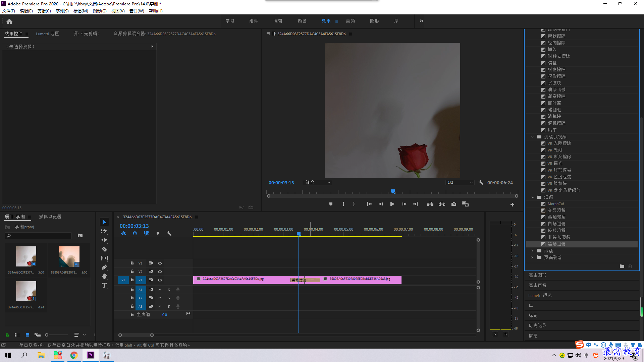Step back one frame in program monitor

click(380, 204)
